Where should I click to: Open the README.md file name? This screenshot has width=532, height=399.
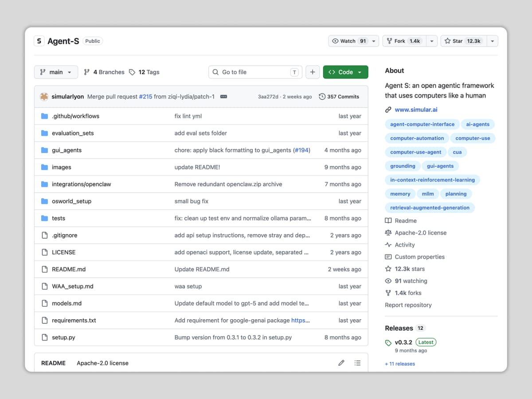pos(69,270)
